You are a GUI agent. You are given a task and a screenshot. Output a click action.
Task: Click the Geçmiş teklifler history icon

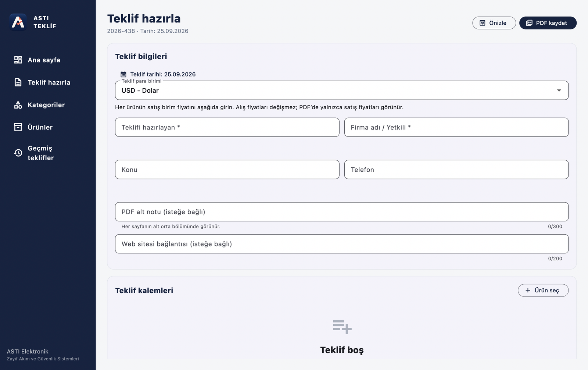coord(18,153)
